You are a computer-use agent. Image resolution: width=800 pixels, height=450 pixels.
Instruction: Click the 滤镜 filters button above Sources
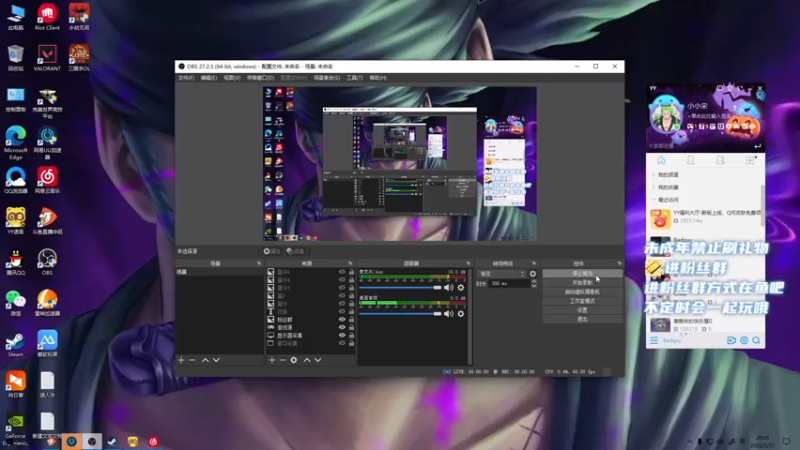click(295, 252)
